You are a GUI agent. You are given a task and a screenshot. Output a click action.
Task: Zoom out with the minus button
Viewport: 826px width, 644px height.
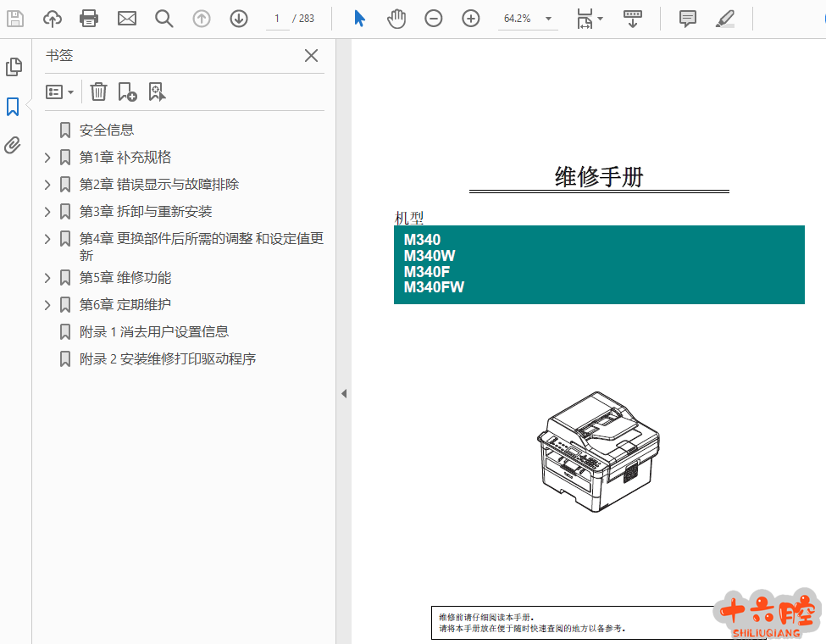pos(434,18)
